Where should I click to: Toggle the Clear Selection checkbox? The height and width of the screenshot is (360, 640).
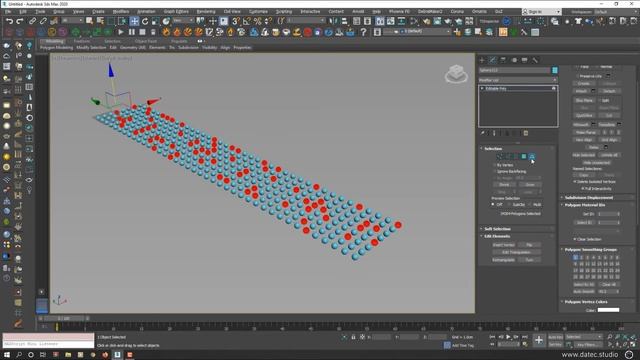[x=575, y=239]
